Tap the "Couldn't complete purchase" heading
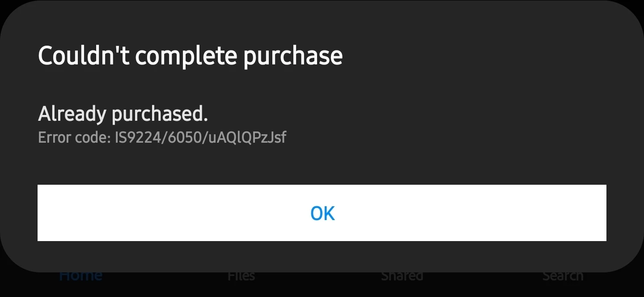The image size is (644, 297). click(191, 56)
